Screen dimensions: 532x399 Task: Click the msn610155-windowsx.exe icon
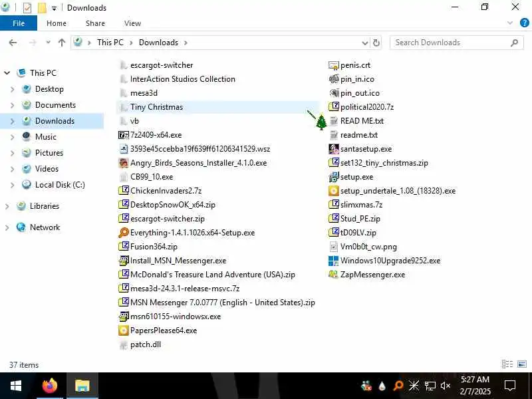point(123,317)
